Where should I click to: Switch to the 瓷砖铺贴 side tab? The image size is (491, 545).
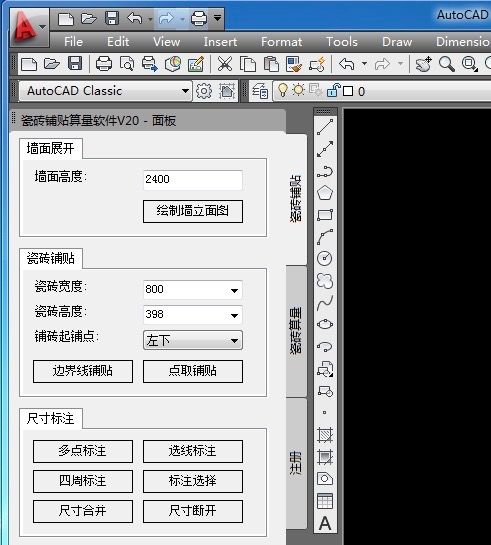(x=296, y=199)
